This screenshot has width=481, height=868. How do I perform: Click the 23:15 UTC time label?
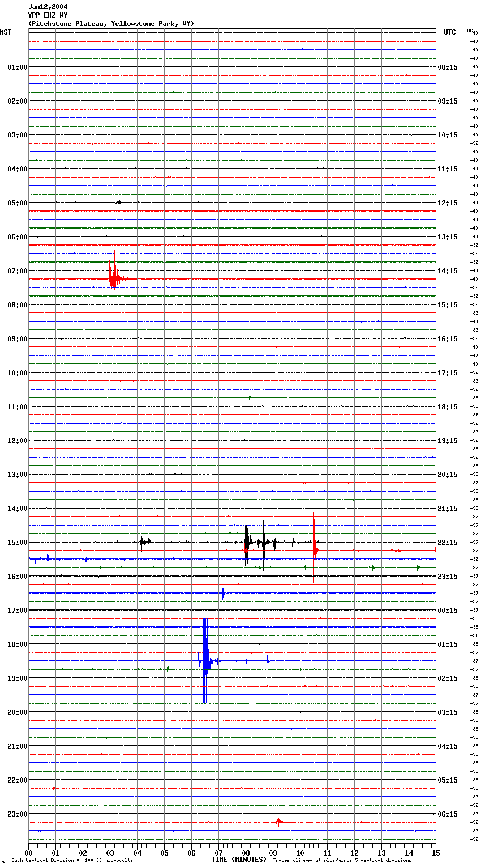pos(448,577)
